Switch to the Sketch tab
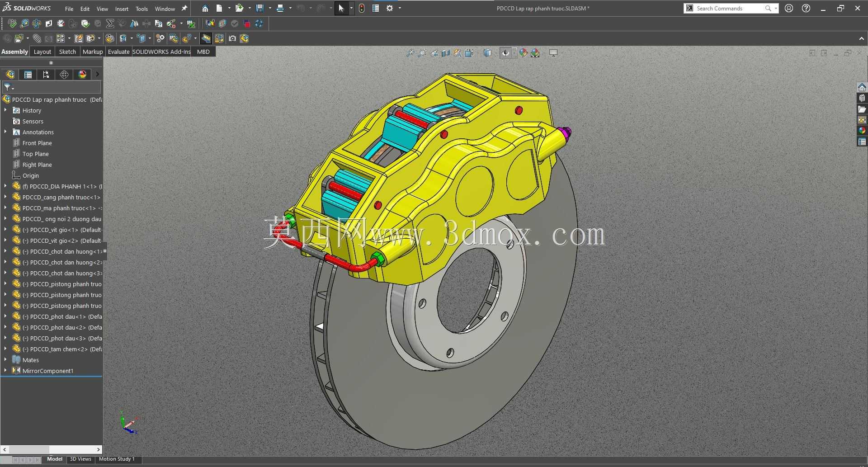The width and height of the screenshot is (868, 467). click(x=67, y=52)
